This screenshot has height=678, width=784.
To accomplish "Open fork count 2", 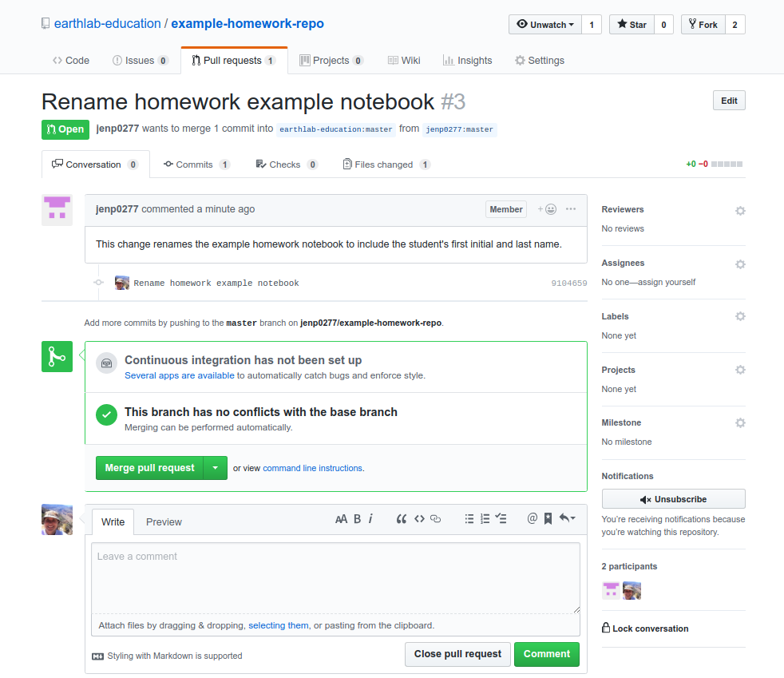I will click(x=735, y=25).
